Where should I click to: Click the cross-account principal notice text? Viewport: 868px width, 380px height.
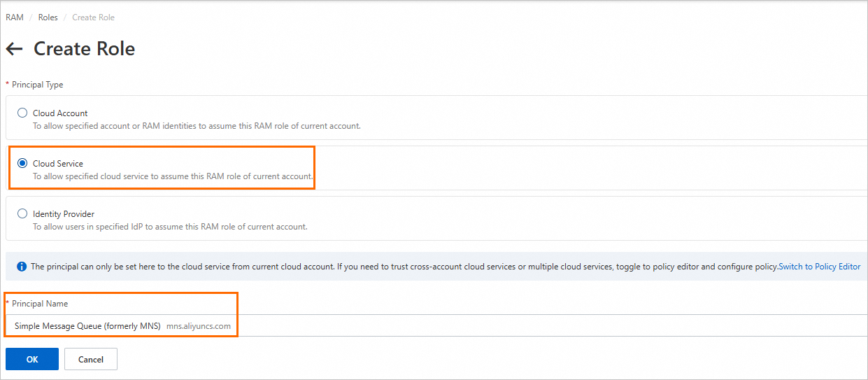(x=404, y=267)
